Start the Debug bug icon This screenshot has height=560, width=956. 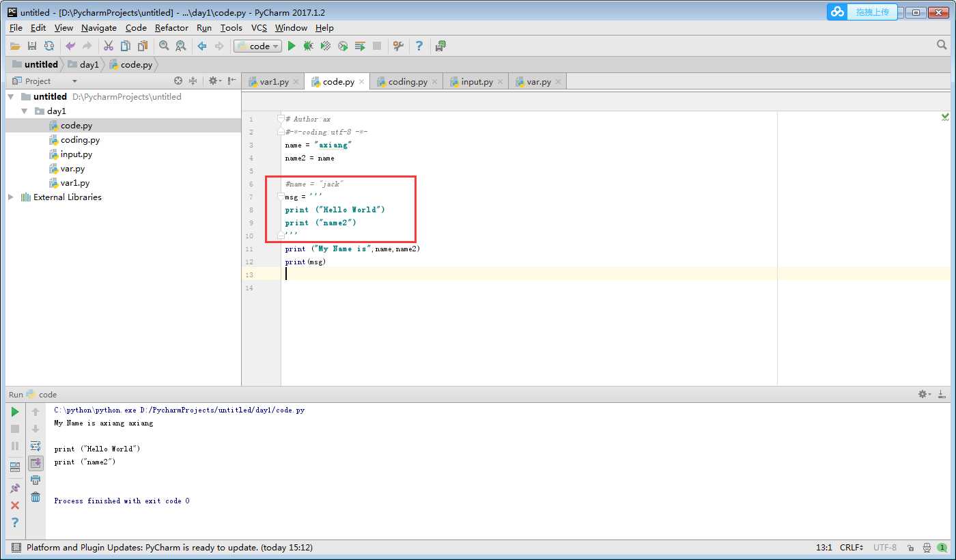coord(309,46)
